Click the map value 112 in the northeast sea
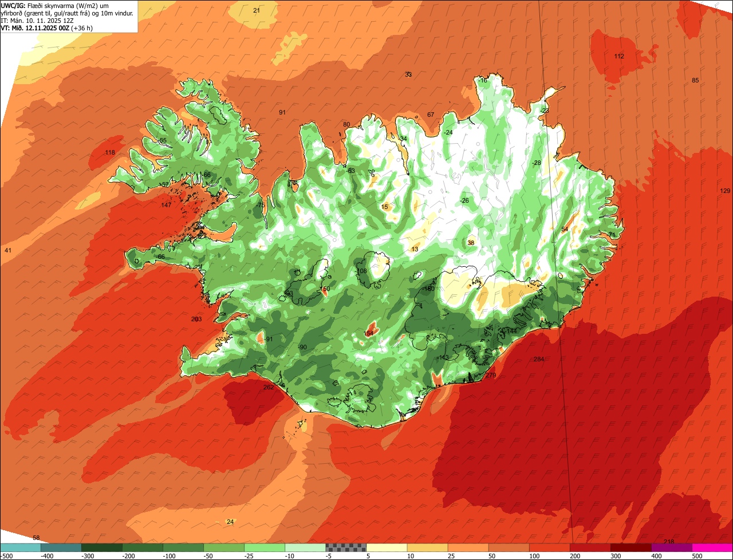Image resolution: width=733 pixels, height=560 pixels. [619, 56]
